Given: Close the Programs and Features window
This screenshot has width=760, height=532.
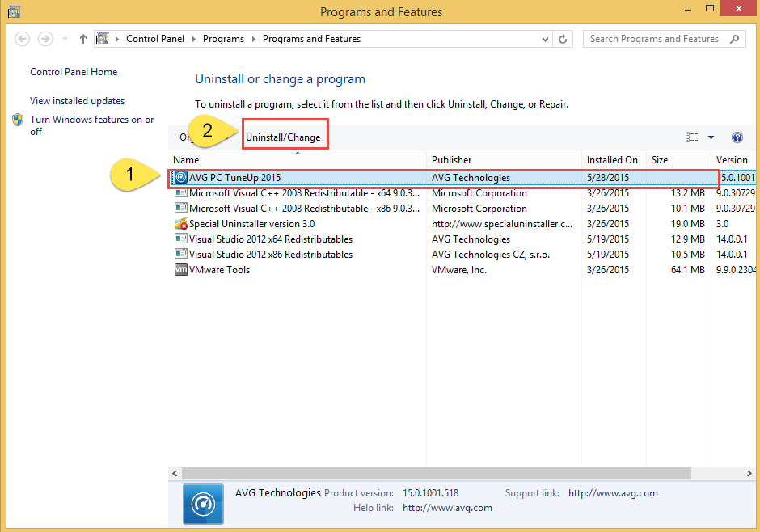Looking at the screenshot, I should [739, 9].
